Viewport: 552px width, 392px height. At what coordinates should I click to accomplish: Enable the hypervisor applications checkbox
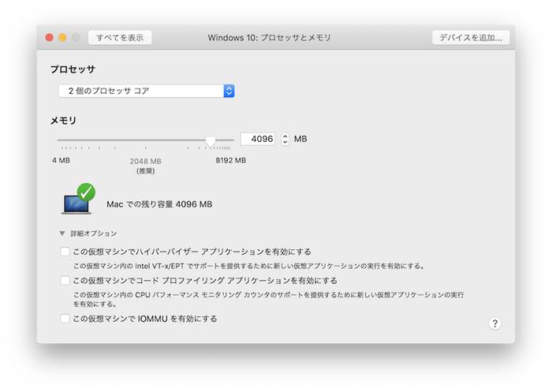click(x=65, y=252)
